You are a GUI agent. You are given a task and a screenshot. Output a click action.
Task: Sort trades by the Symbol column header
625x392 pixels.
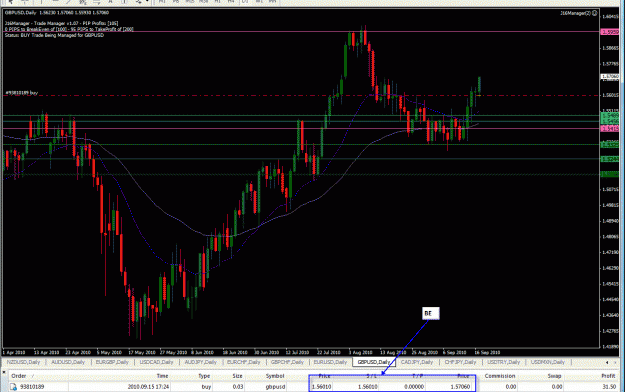[275, 376]
